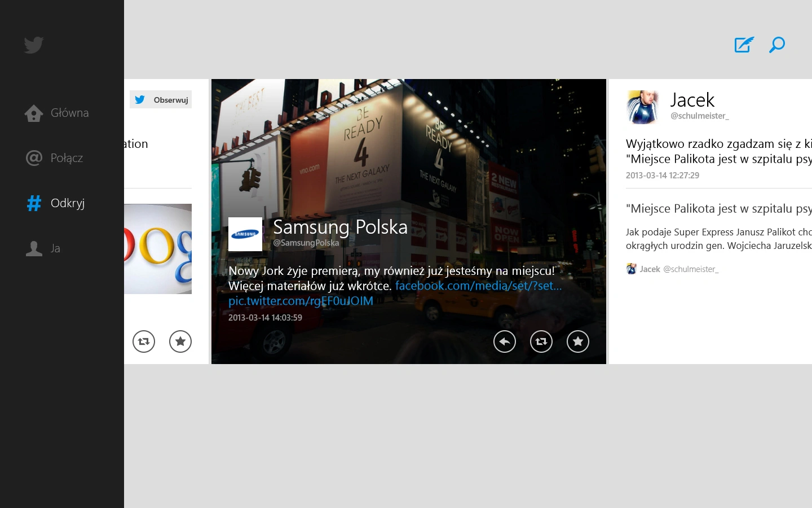Click the Główna home icon
The image size is (812, 508).
(x=34, y=113)
